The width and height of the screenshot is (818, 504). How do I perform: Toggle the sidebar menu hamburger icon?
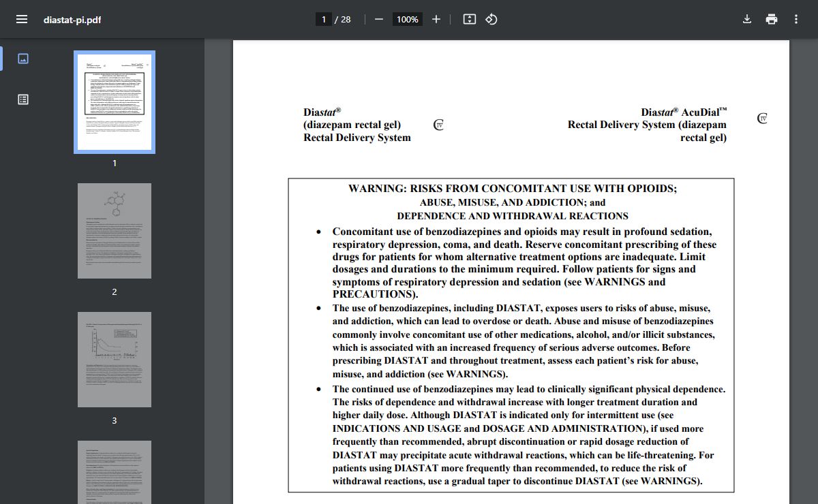point(22,19)
